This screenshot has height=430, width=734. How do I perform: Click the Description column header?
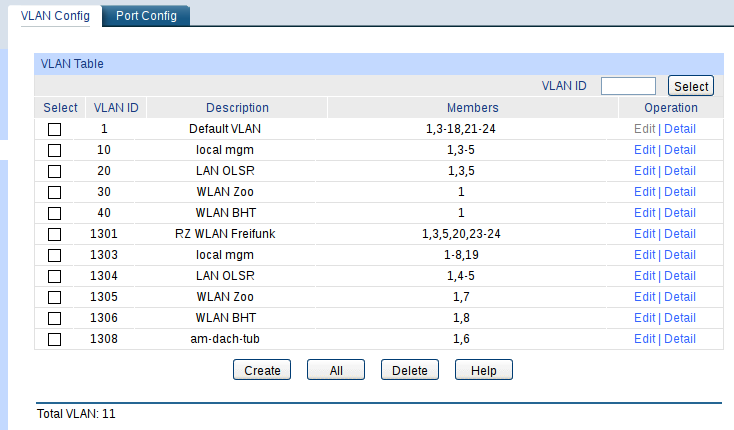[x=237, y=108]
